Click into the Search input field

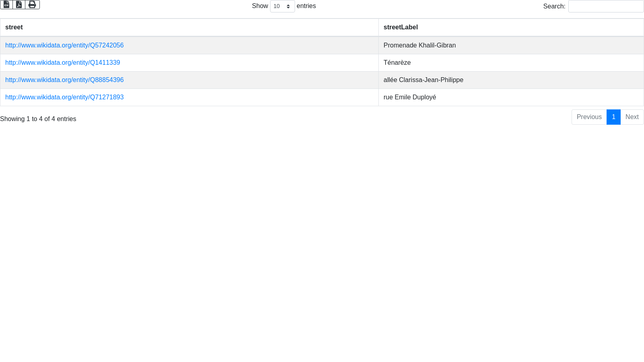[606, 6]
